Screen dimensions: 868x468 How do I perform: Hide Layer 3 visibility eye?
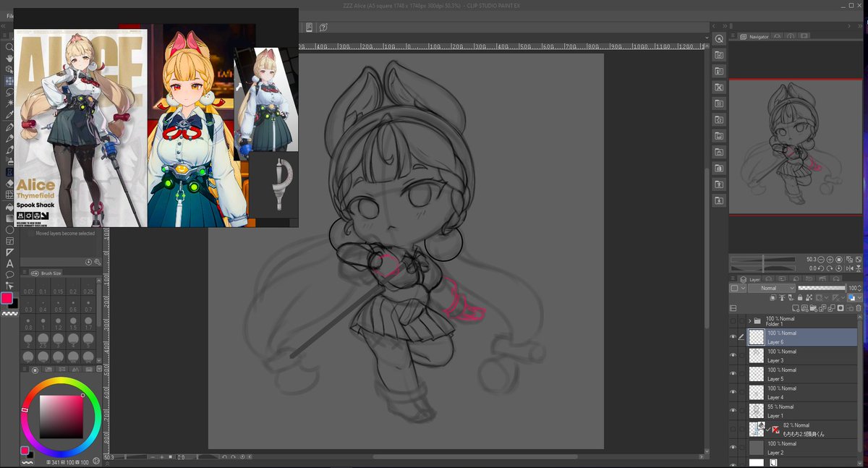733,355
